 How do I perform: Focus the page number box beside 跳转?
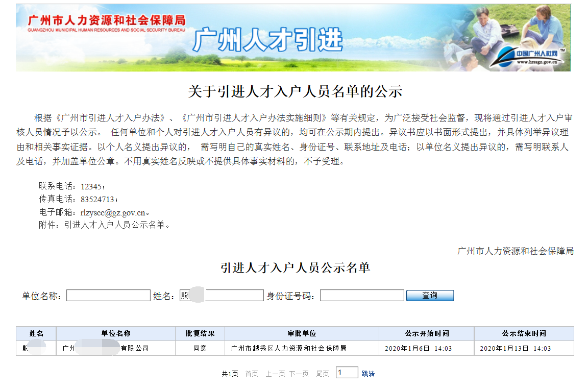(347, 372)
